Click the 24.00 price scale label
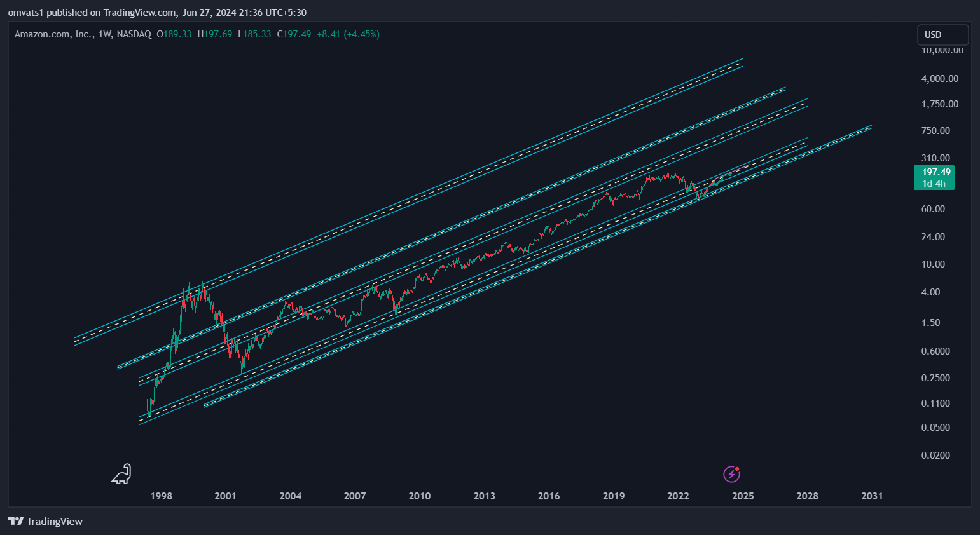This screenshot has width=980, height=535. [x=933, y=237]
